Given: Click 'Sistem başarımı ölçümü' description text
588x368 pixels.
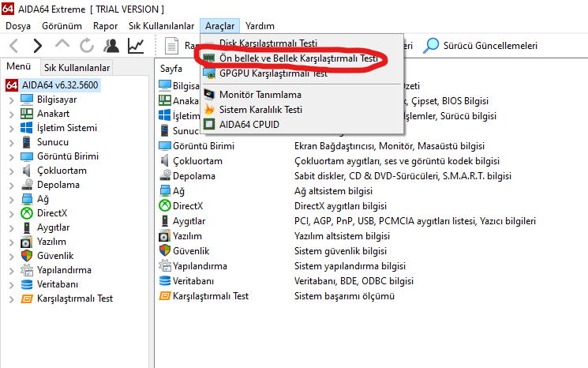Looking at the screenshot, I should (x=344, y=296).
